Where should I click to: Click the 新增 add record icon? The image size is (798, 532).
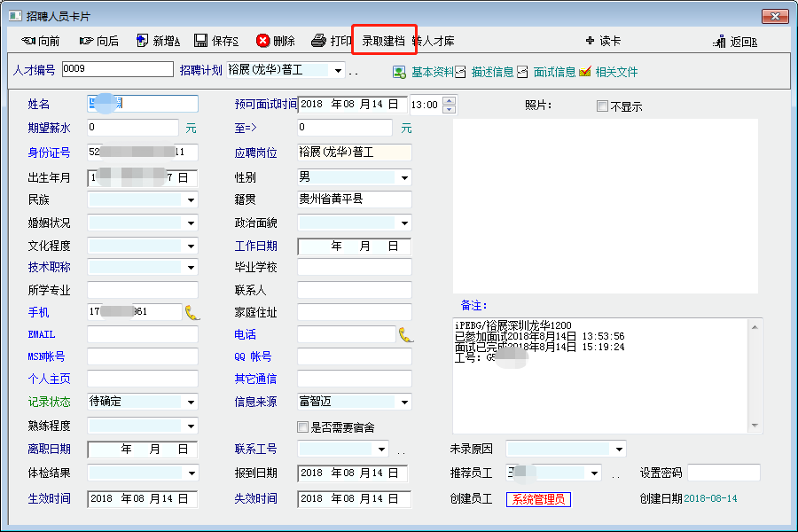142,41
